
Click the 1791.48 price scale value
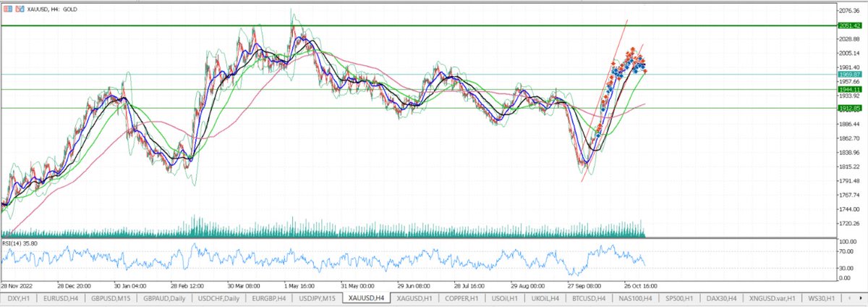[849, 181]
